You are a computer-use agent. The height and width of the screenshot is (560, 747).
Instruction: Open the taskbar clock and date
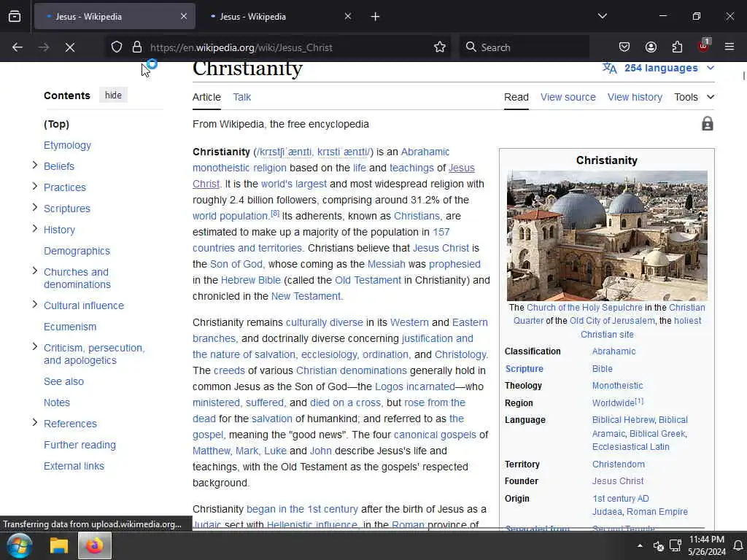[x=706, y=545]
